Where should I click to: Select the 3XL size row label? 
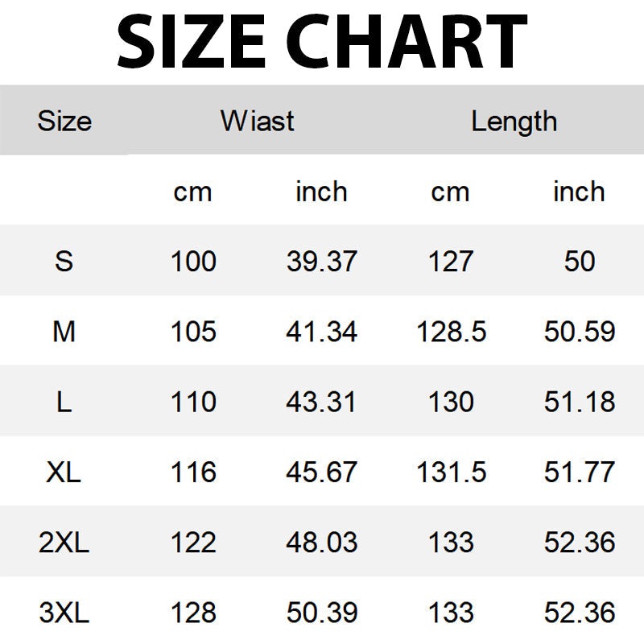64,613
